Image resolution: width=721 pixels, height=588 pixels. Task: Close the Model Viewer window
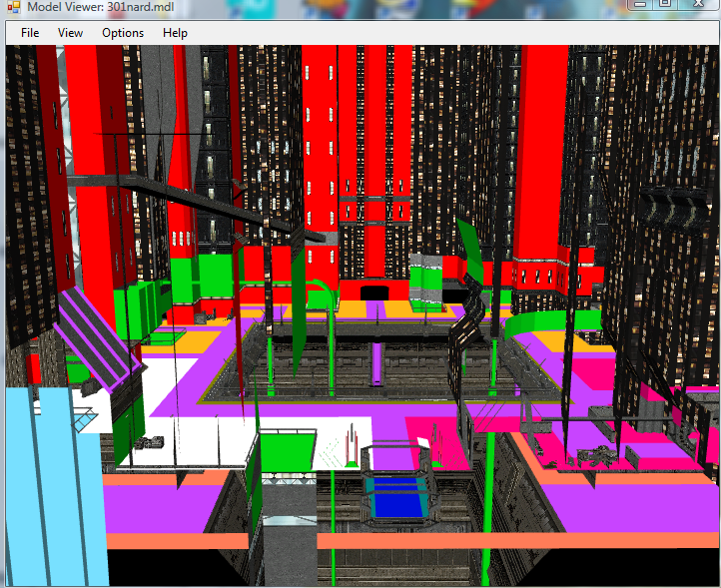tap(699, 5)
